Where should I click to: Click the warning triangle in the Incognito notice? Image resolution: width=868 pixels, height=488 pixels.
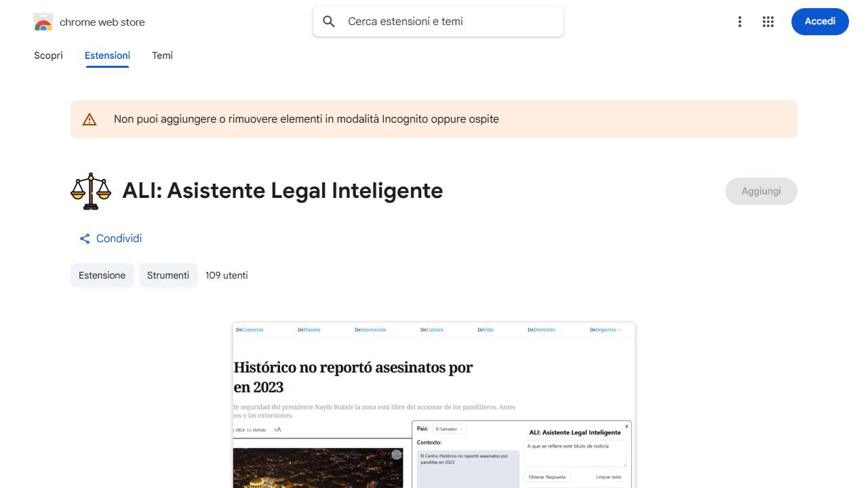(x=90, y=119)
